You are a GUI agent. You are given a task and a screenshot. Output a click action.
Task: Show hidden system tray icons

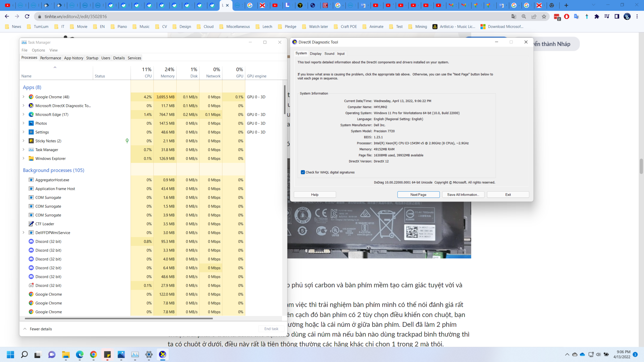[567, 354]
